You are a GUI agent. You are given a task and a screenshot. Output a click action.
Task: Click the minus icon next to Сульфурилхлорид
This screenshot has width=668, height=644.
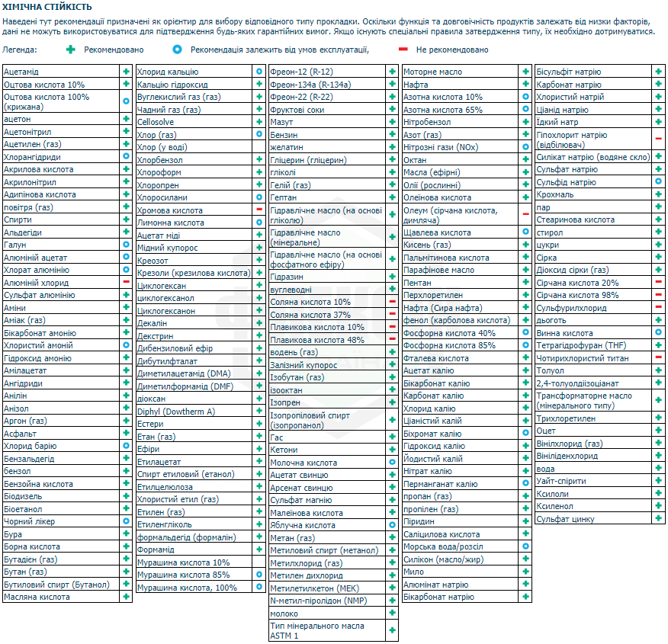(x=658, y=307)
